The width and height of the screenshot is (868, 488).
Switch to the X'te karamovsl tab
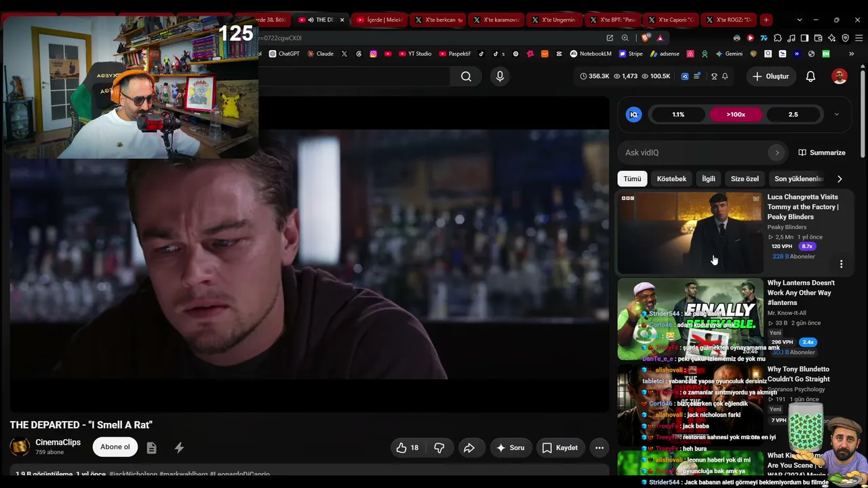coord(495,20)
